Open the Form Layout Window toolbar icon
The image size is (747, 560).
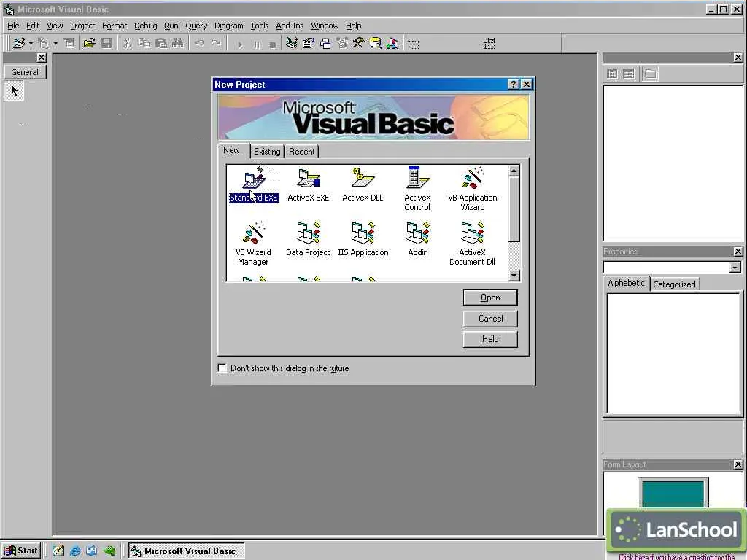coord(325,44)
